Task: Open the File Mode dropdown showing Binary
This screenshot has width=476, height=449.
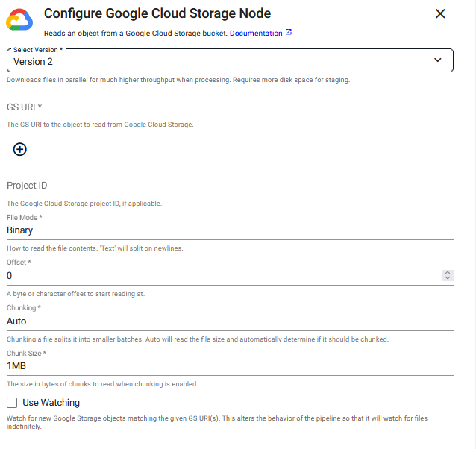Action: [x=230, y=230]
